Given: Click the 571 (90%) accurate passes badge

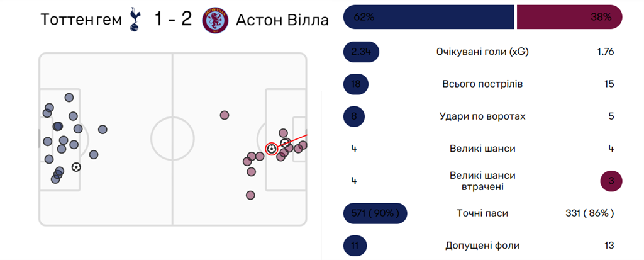Looking at the screenshot, I should pos(375,213).
